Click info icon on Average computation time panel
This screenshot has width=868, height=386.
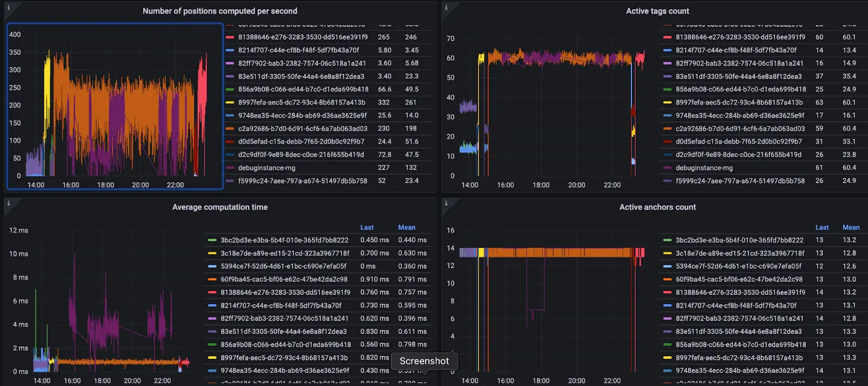(x=8, y=203)
